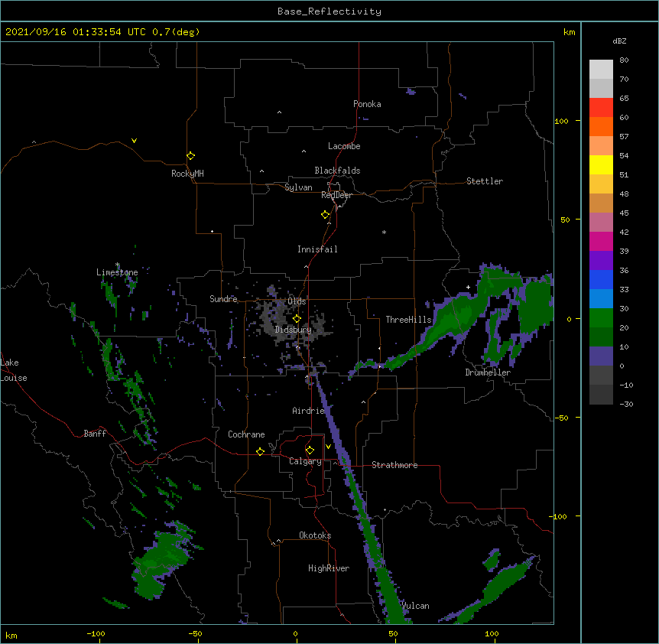Image resolution: width=659 pixels, height=644 pixels.
Task: Click the Sylvan label on the map
Action: point(298,187)
